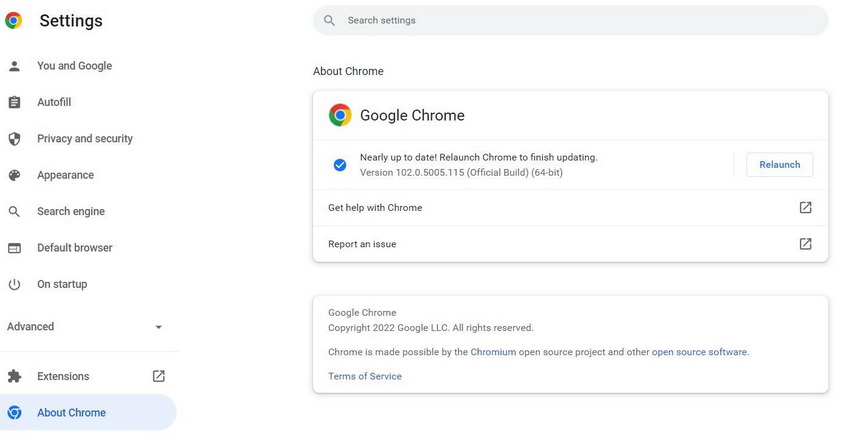Click the Get help with Chrome row
850x447 pixels.
point(375,208)
